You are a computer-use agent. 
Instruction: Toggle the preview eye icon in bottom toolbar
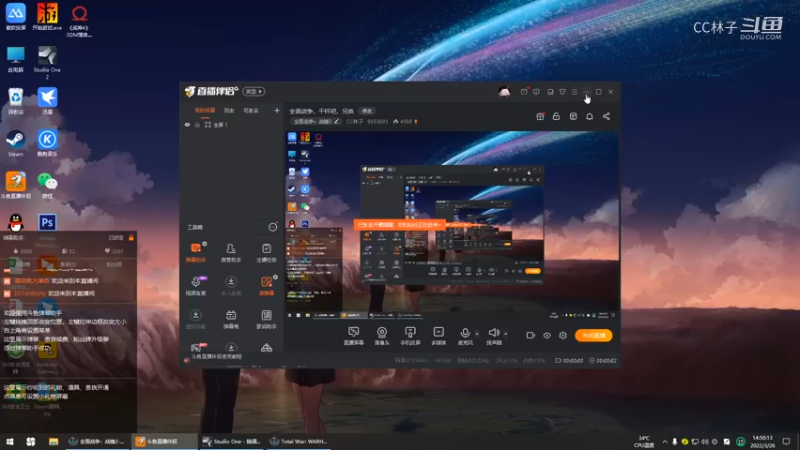tap(546, 335)
